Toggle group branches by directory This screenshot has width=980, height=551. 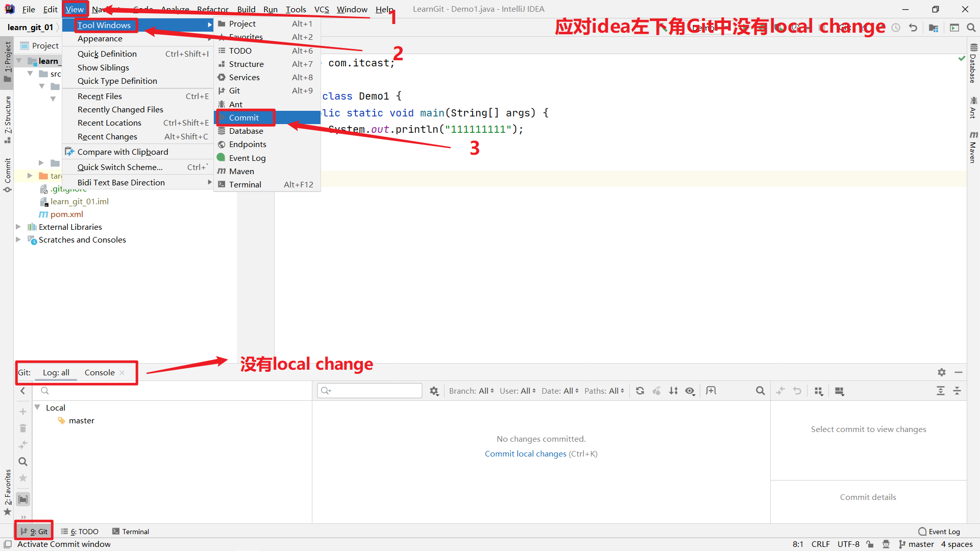(23, 499)
